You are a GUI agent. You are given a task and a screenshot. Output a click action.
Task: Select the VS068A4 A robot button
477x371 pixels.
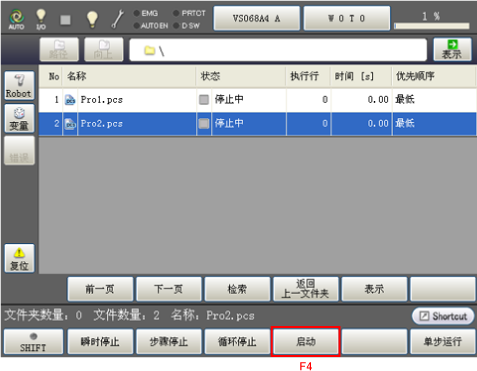(256, 18)
